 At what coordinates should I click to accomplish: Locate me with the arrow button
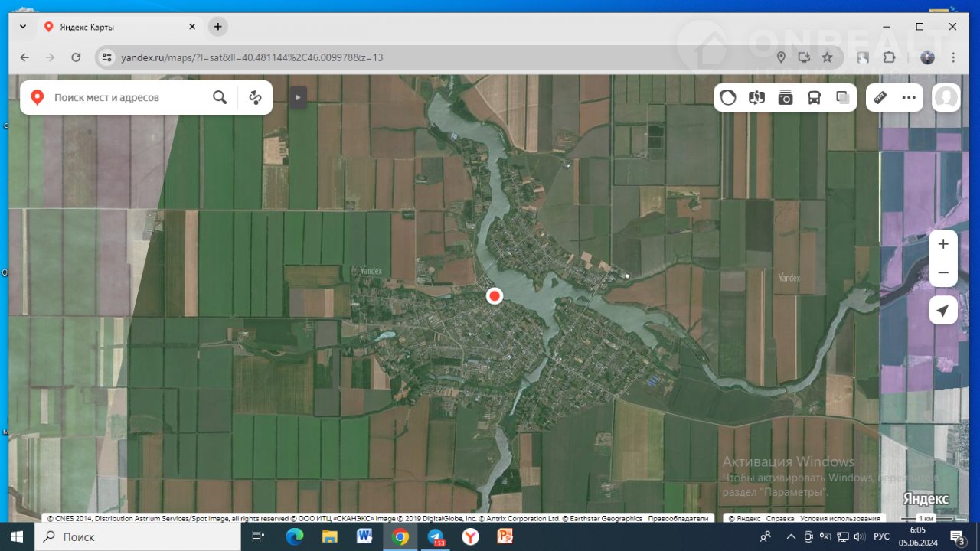(943, 310)
